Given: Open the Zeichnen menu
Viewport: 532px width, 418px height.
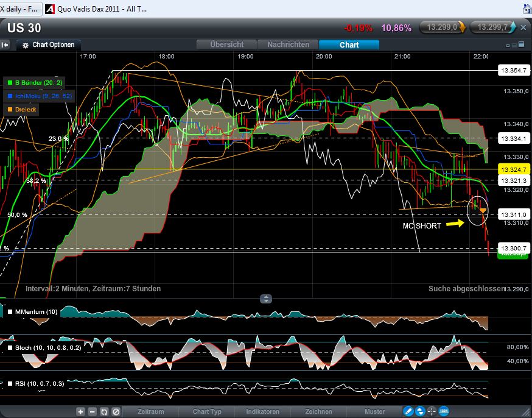Looking at the screenshot, I should (x=318, y=411).
